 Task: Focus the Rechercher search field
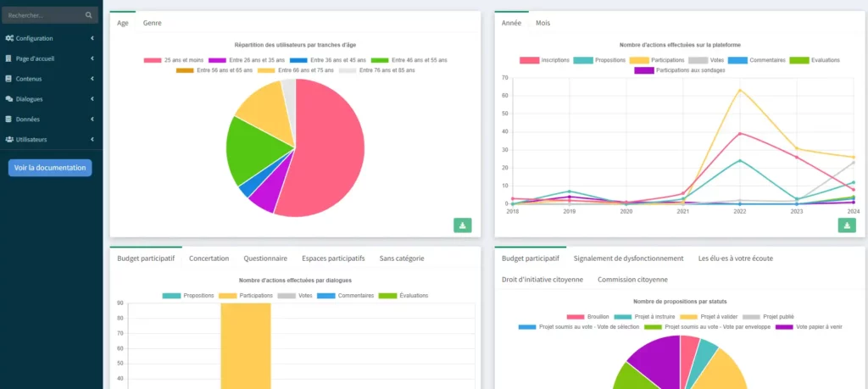pyautogui.click(x=45, y=15)
